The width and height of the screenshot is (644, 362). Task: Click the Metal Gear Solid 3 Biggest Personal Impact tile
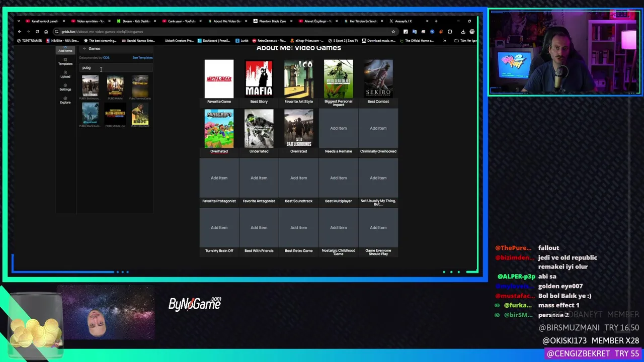[x=339, y=78]
